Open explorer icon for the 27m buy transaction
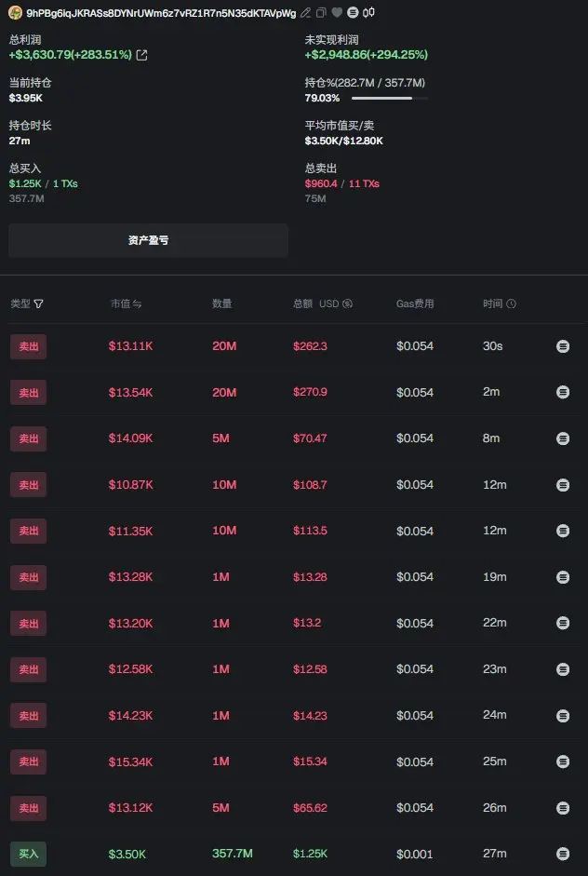Viewport: 588px width, 876px height. pyautogui.click(x=562, y=854)
